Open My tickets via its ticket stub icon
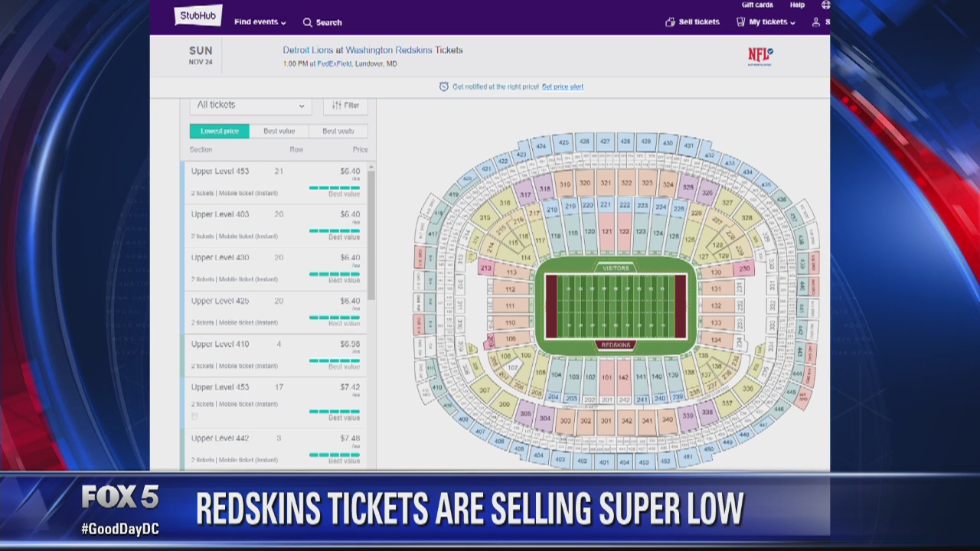Screen dimensions: 980x551 coord(741,21)
